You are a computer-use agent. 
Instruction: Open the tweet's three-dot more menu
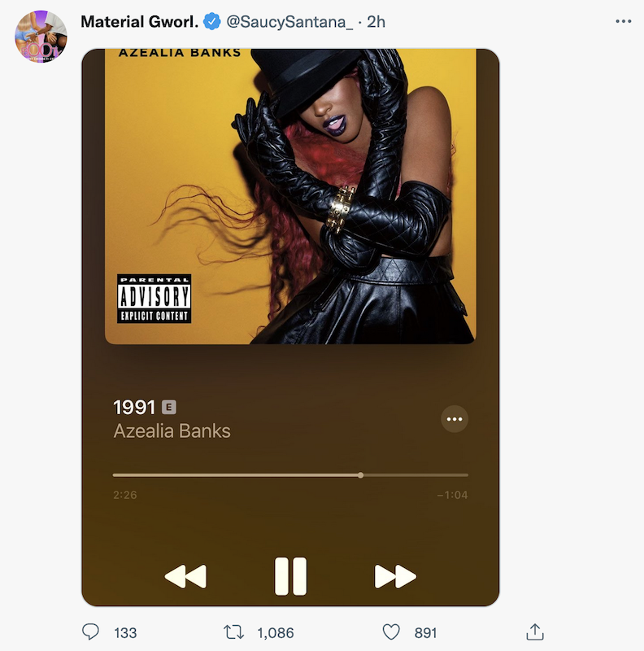623,21
